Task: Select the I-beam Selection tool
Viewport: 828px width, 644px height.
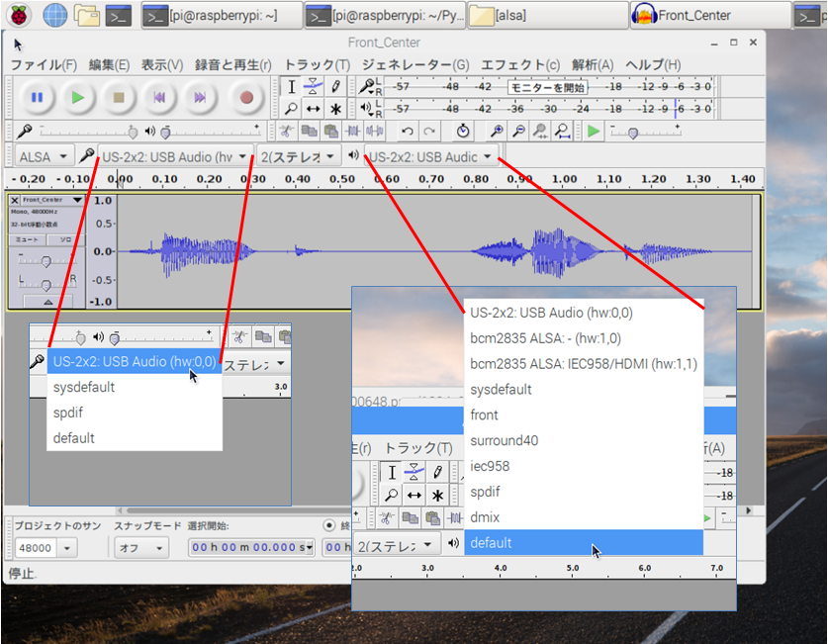Action: pos(291,87)
